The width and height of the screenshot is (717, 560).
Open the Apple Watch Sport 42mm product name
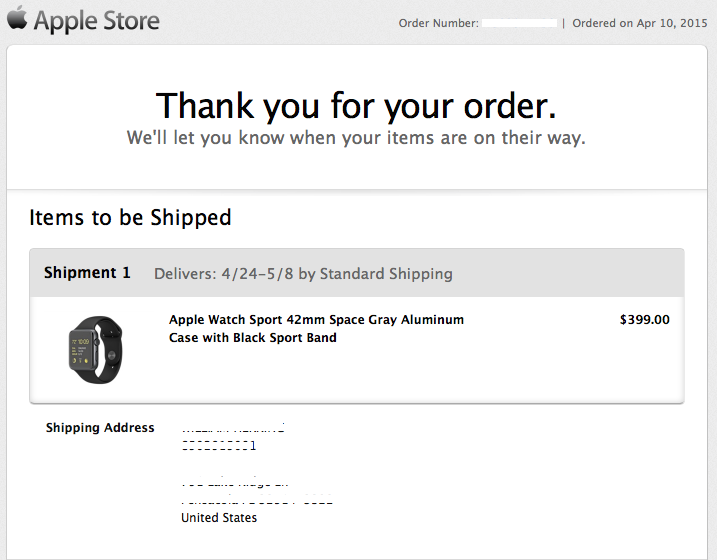316,320
